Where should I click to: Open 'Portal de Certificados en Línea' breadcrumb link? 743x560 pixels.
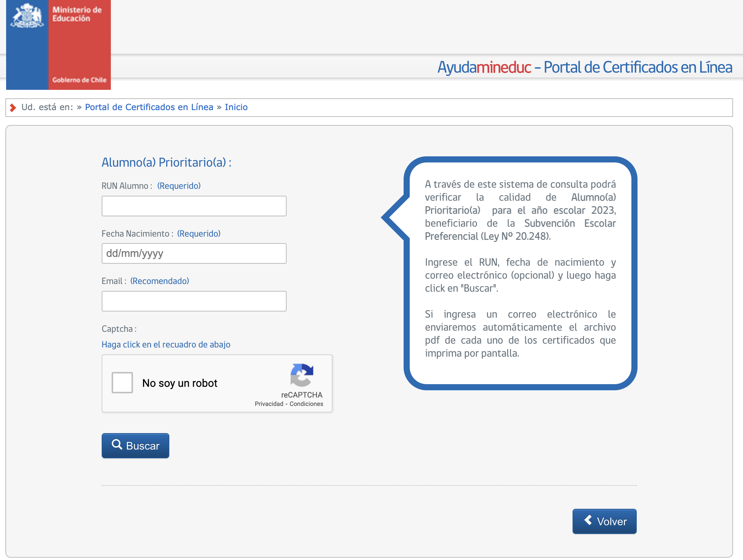[x=149, y=107]
